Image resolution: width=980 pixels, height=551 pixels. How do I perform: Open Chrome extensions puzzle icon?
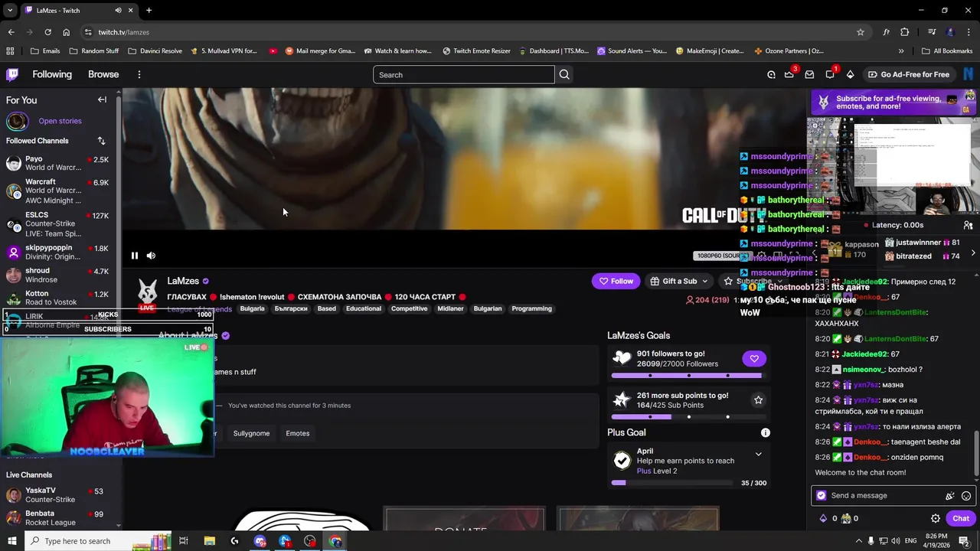[x=905, y=32]
